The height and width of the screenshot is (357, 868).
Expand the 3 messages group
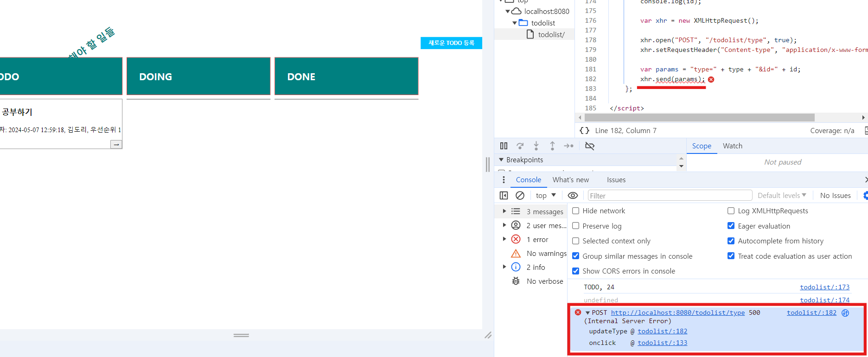click(x=504, y=211)
